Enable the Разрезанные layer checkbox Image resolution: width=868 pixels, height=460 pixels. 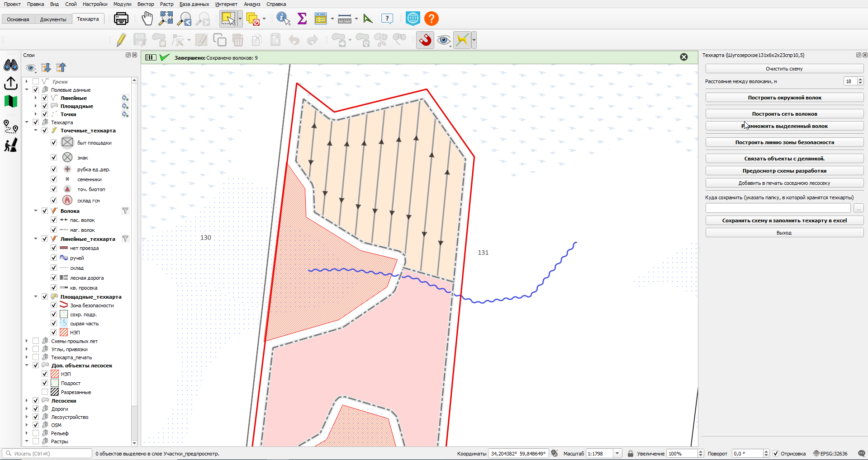pos(45,392)
